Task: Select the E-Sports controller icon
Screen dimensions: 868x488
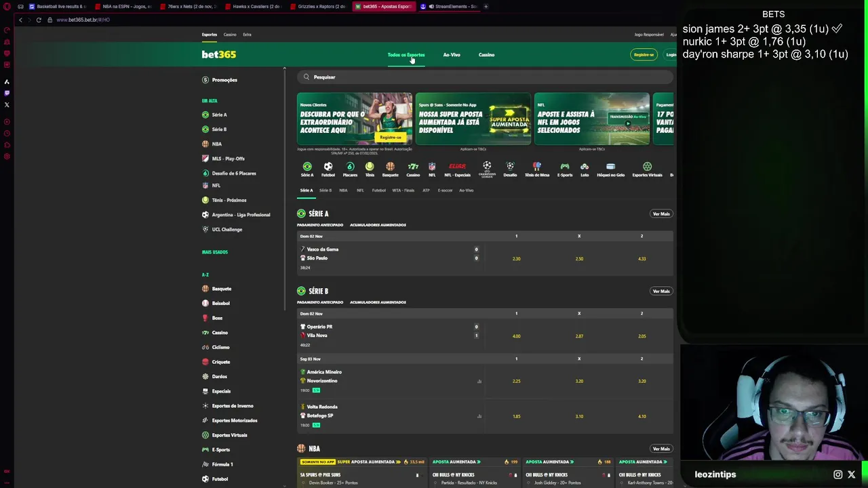Action: click(564, 166)
